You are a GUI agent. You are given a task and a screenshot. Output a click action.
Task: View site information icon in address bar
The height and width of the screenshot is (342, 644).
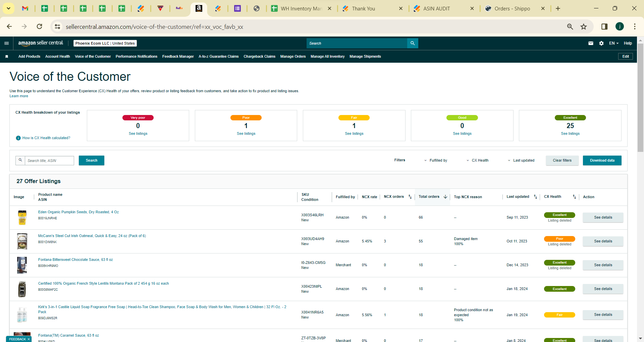[x=58, y=26]
